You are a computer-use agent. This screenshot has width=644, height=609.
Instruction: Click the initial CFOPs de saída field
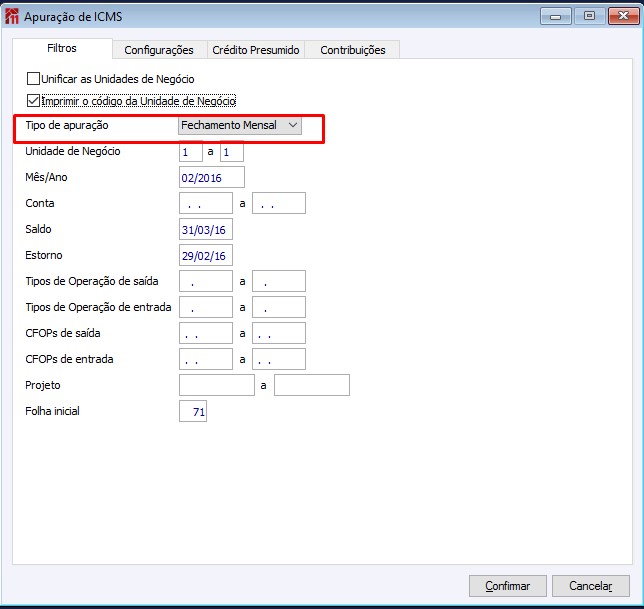pyautogui.click(x=206, y=333)
